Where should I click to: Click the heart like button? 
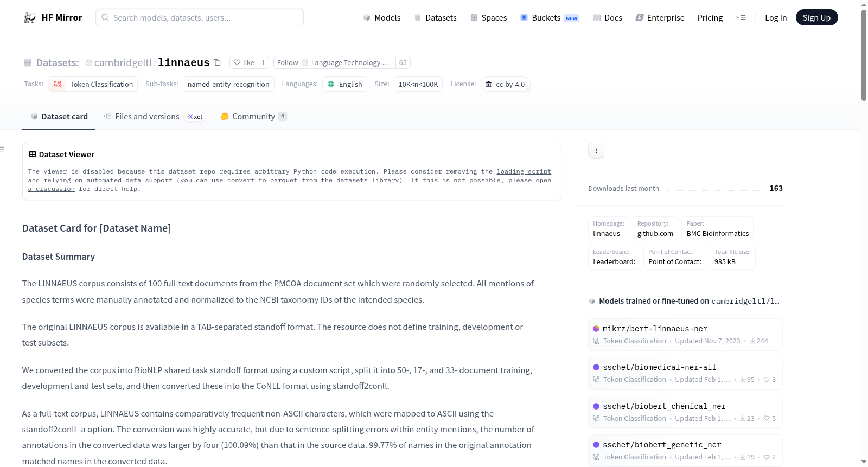click(244, 62)
